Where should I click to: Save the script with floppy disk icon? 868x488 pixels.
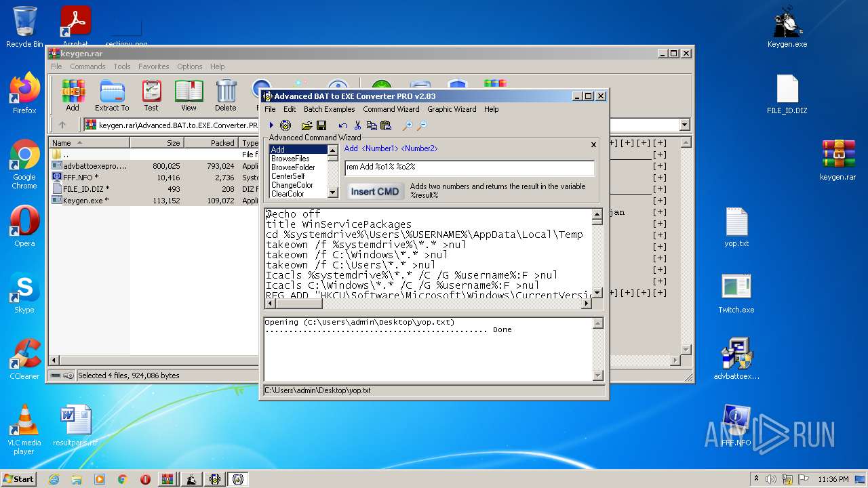click(x=321, y=125)
